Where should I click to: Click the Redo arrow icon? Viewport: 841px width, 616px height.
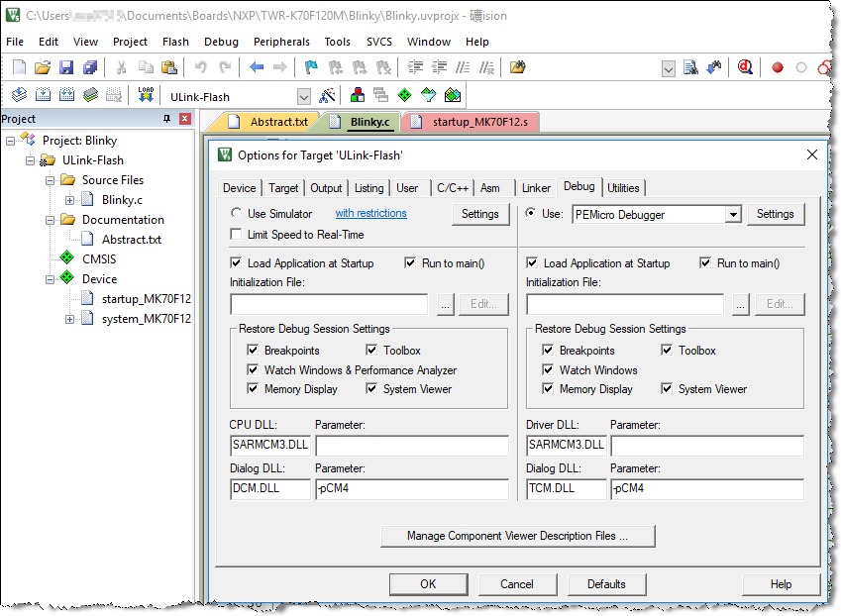pyautogui.click(x=225, y=67)
